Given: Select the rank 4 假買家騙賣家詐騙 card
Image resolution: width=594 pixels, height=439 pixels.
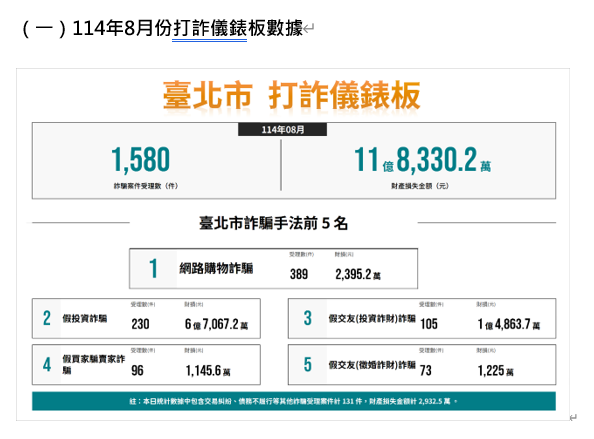Looking at the screenshot, I should tap(146, 365).
